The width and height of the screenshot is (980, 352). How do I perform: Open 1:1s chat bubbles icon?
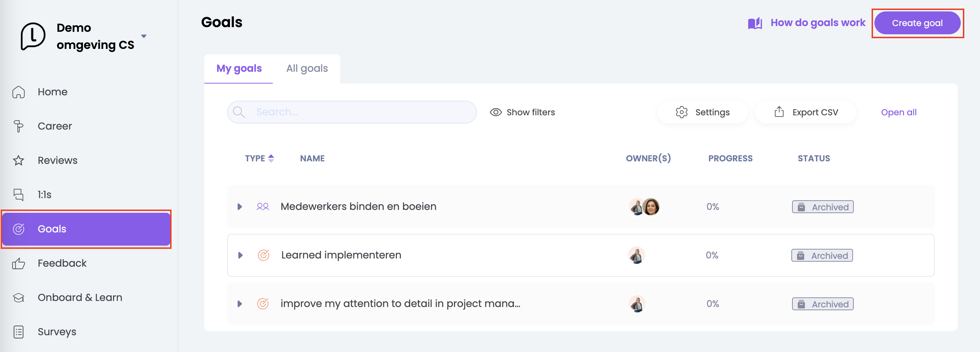[x=18, y=195]
